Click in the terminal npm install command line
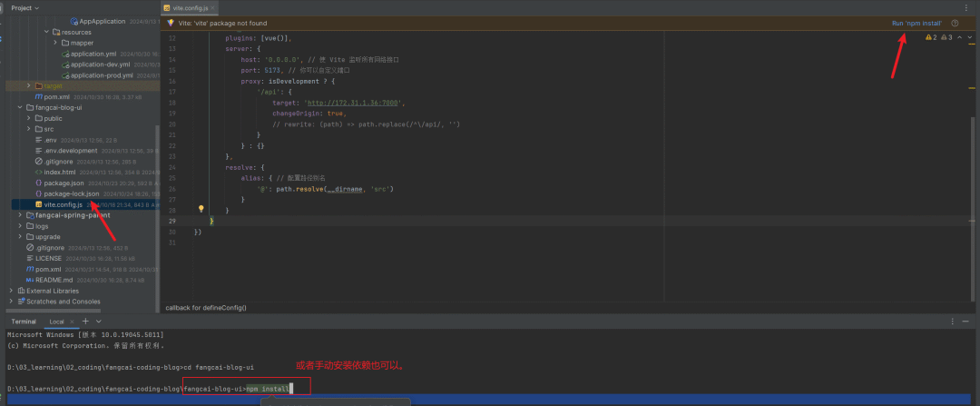This screenshot has width=980, height=406. pyautogui.click(x=268, y=389)
